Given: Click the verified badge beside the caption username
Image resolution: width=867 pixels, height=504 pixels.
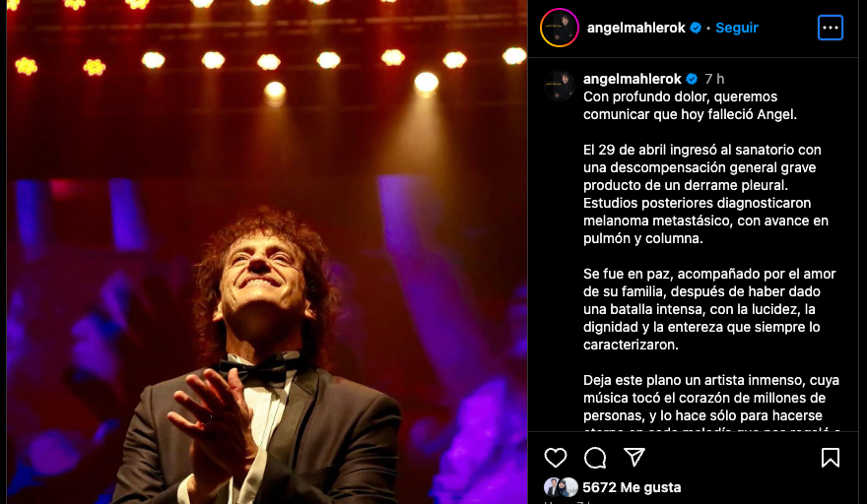Looking at the screenshot, I should [692, 79].
